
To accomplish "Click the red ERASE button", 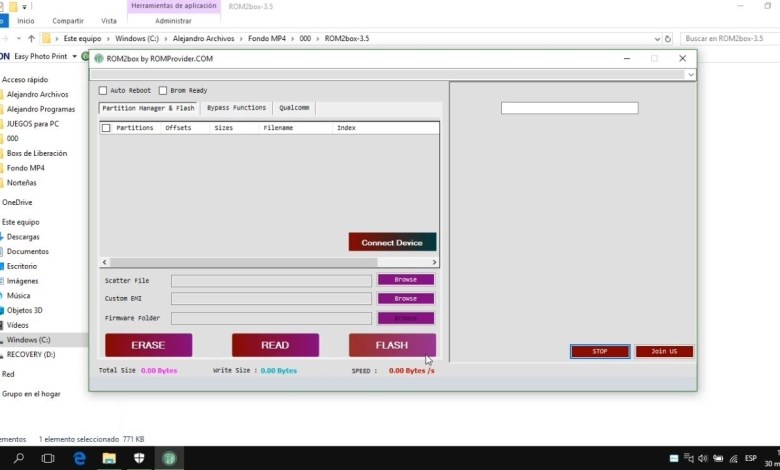I will tap(148, 345).
